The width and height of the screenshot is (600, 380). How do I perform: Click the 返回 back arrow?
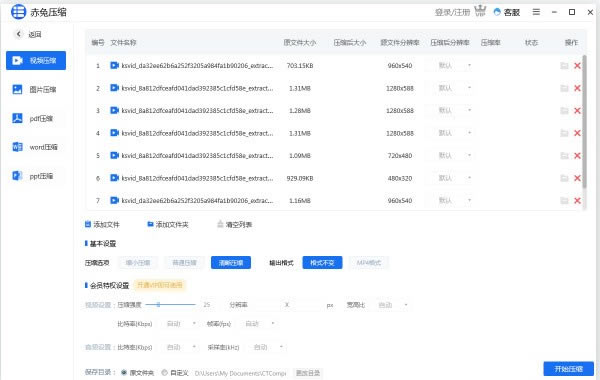coord(18,34)
